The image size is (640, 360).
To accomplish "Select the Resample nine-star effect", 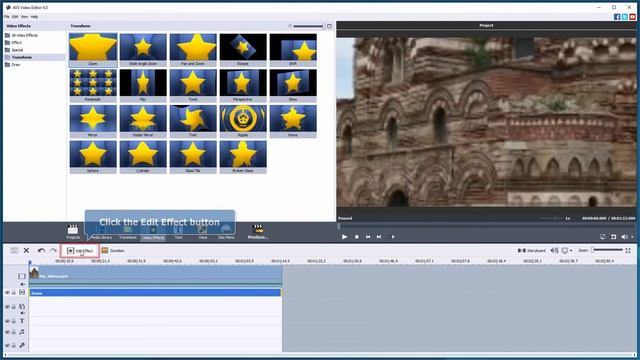I will pos(93,85).
